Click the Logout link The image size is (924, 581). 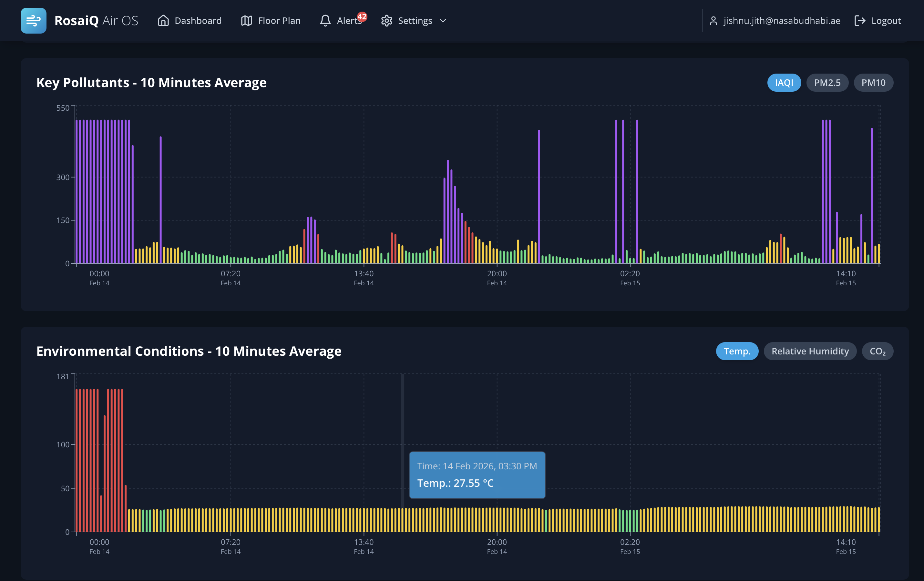pyautogui.click(x=885, y=21)
